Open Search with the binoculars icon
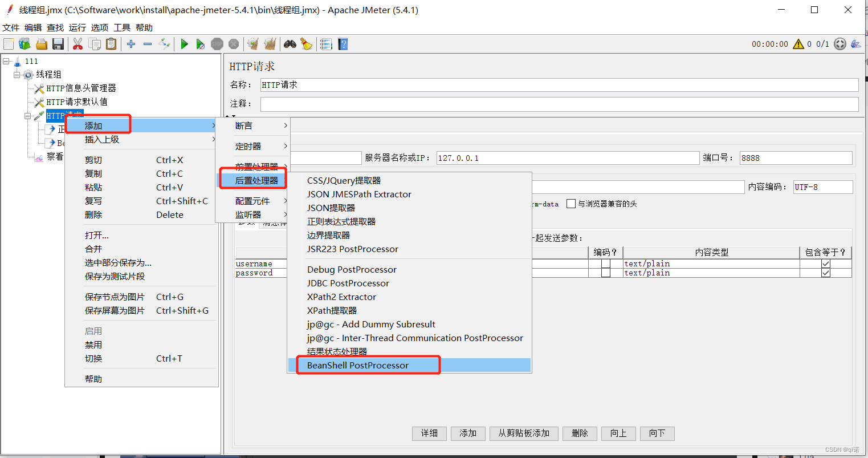The height and width of the screenshot is (458, 868). tap(290, 44)
